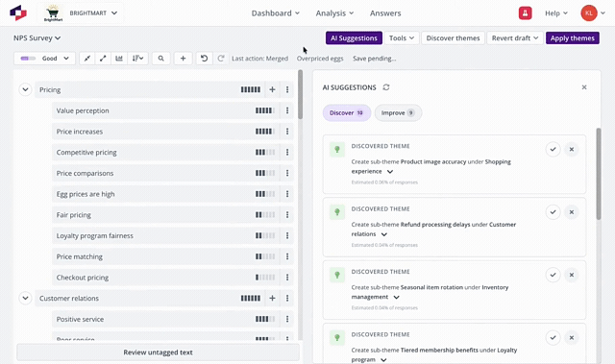Open the Price increases options menu
Image resolution: width=615 pixels, height=364 pixels.
coord(287,132)
